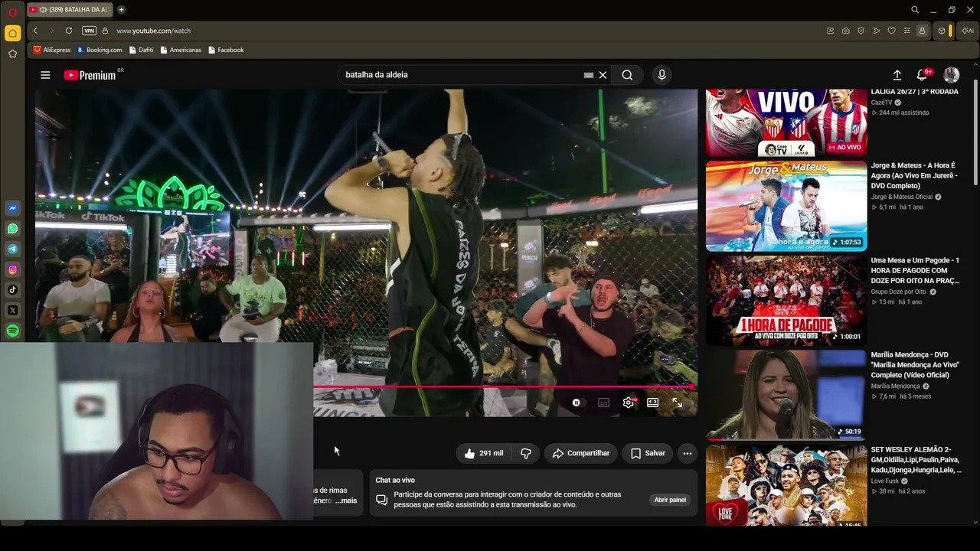Open the YouTube guide hamburger menu
The height and width of the screenshot is (551, 980).
click(x=45, y=75)
